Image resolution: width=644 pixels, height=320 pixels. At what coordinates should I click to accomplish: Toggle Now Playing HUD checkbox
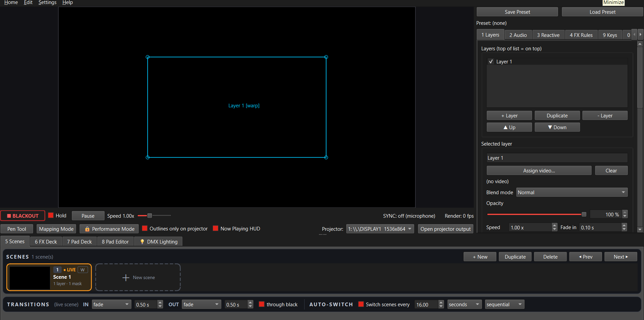216,228
